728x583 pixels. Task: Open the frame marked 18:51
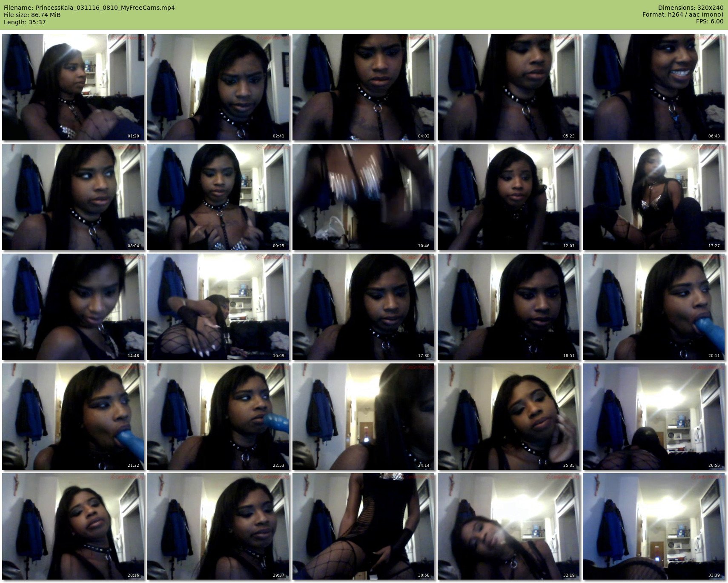tap(509, 307)
